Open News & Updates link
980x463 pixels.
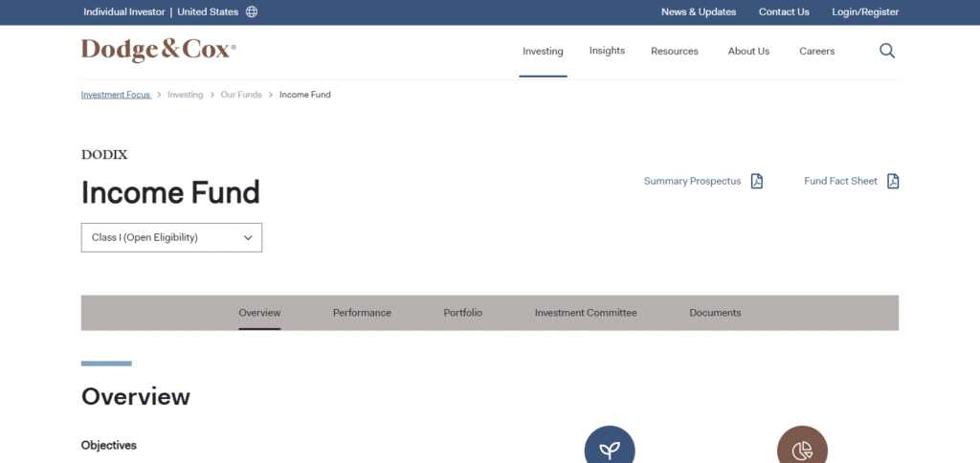tap(699, 11)
